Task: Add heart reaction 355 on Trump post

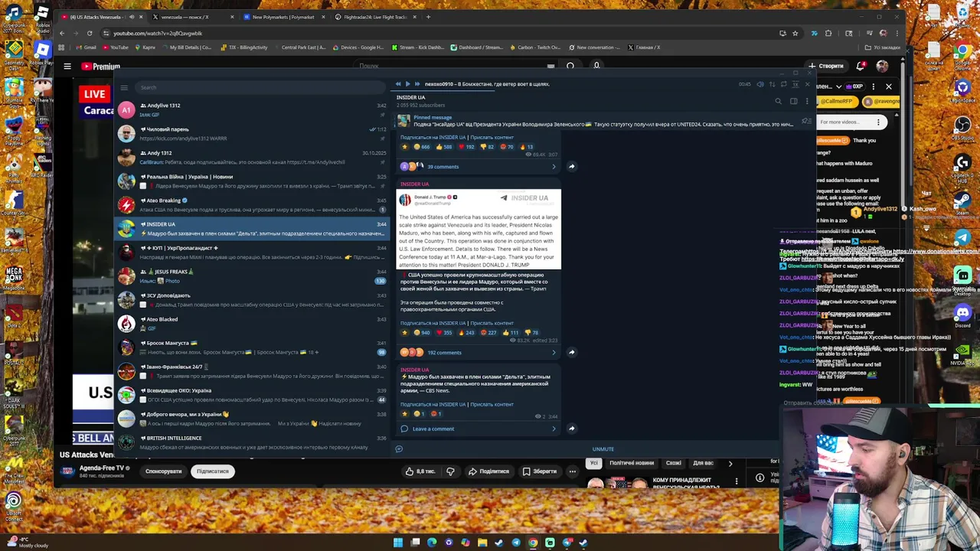Action: (x=445, y=333)
